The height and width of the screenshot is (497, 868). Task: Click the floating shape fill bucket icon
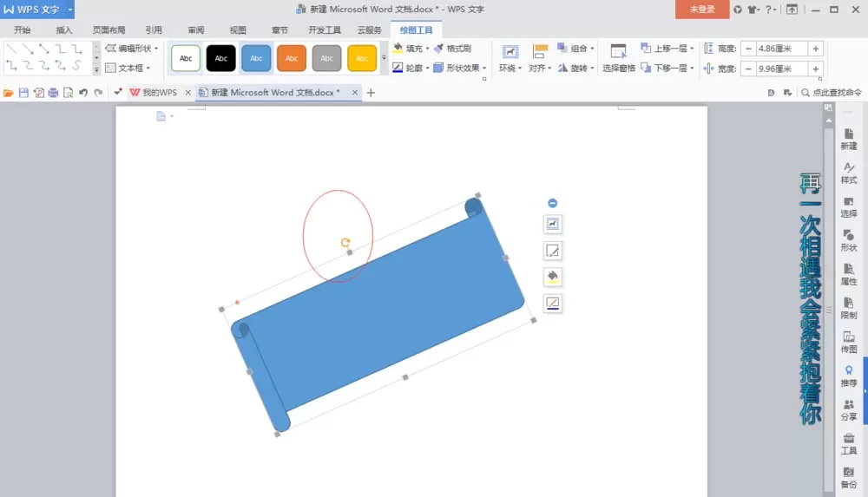[552, 277]
